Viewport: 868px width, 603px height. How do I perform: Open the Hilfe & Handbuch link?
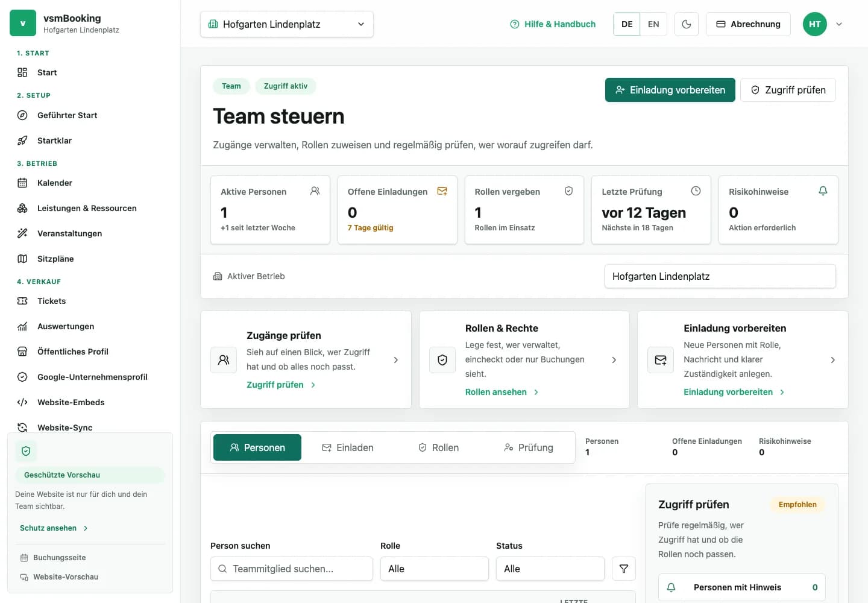click(553, 24)
